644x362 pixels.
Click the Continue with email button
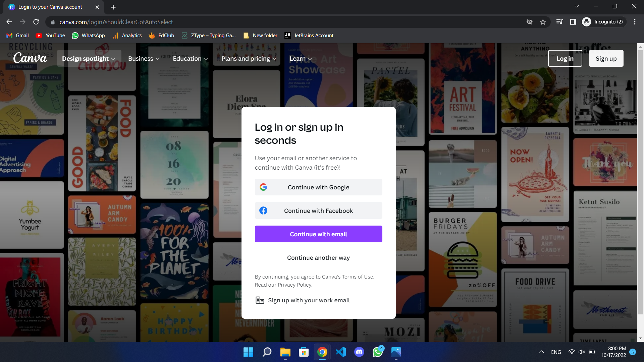[318, 234]
